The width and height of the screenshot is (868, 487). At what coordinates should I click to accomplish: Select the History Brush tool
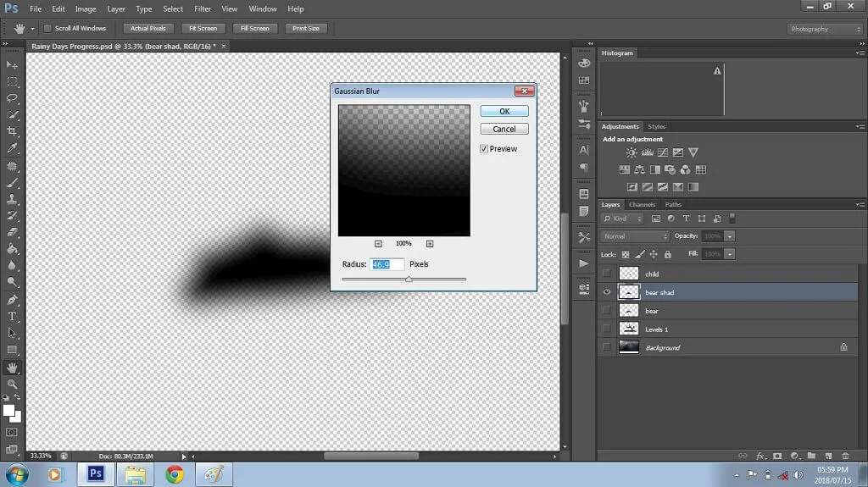(12, 216)
